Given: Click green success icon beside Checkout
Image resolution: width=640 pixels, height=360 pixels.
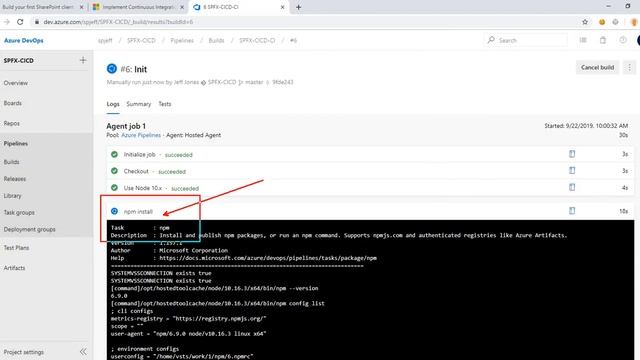Looking at the screenshot, I should [114, 171].
